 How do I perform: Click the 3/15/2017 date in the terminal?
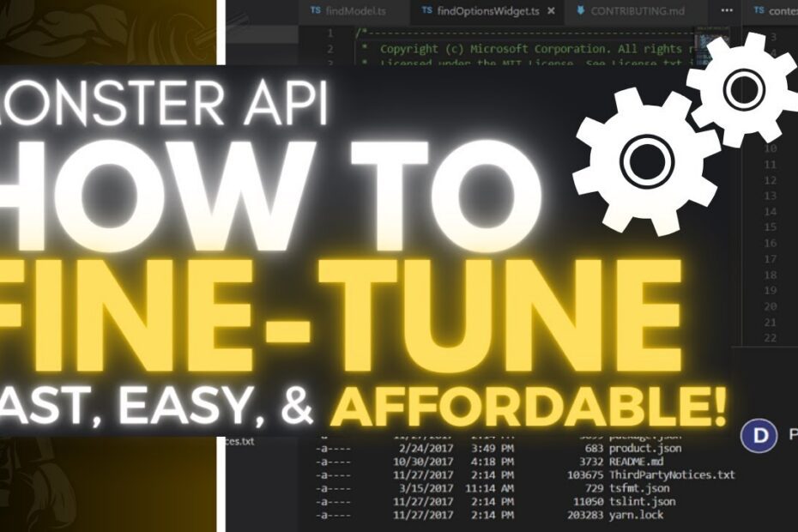point(426,488)
